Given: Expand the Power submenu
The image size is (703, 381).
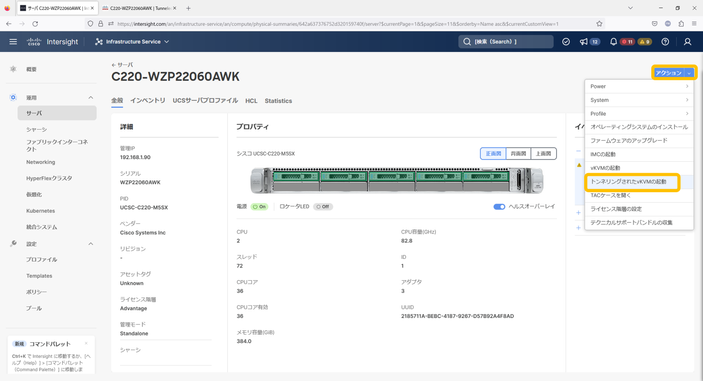Looking at the screenshot, I should click(x=639, y=87).
